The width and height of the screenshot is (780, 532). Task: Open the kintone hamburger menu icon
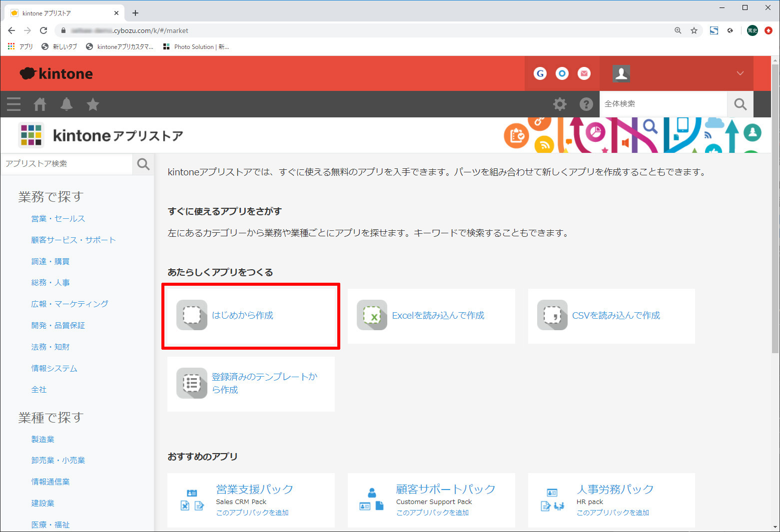pos(14,104)
